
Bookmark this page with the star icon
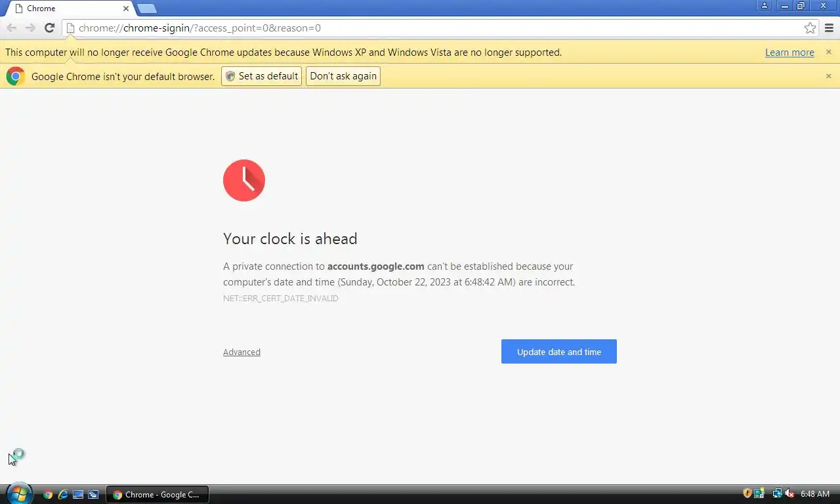coord(810,28)
